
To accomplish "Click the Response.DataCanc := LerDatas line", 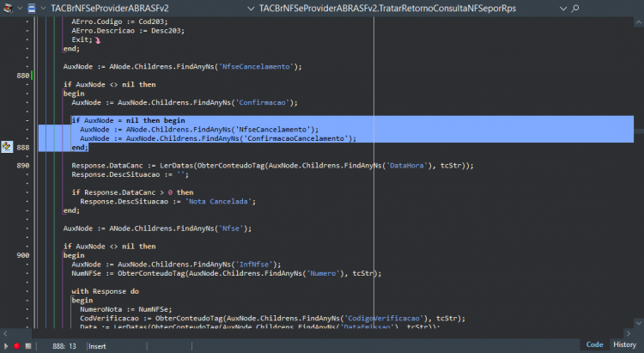I will coord(272,166).
